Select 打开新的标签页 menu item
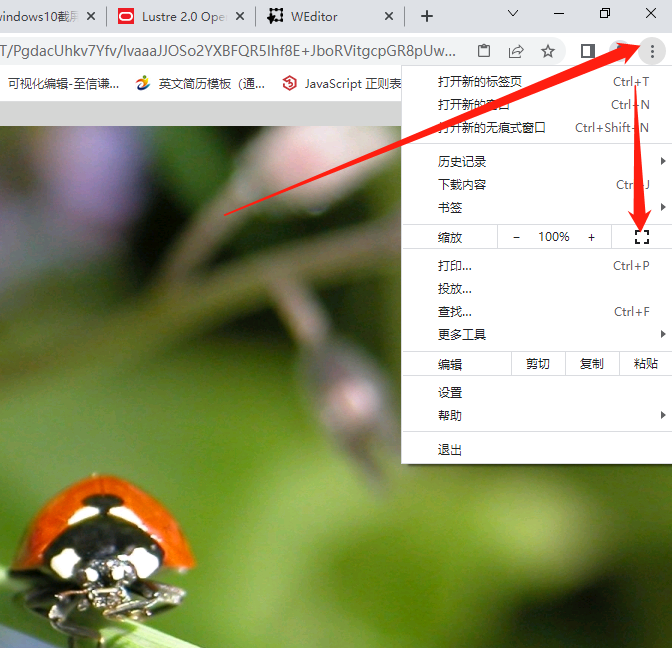 (x=537, y=81)
